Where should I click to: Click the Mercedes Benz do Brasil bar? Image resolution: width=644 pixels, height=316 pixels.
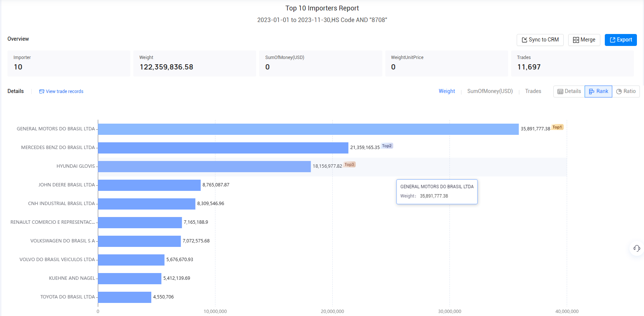(x=223, y=148)
